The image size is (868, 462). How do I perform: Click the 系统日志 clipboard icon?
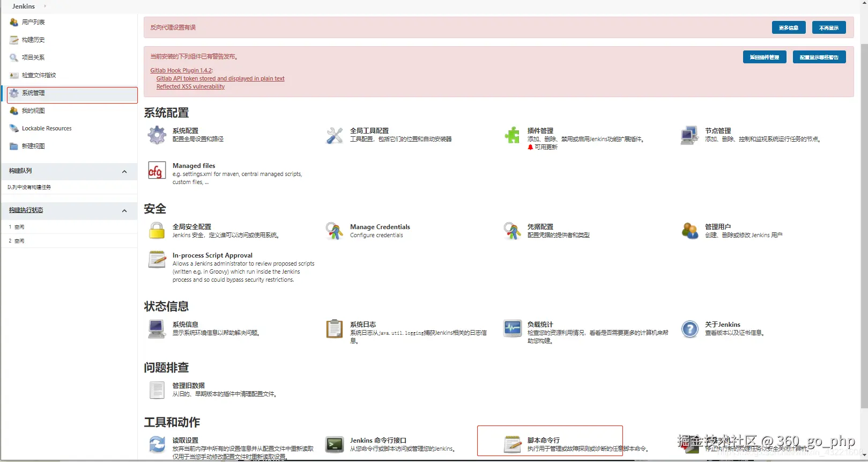click(x=335, y=328)
